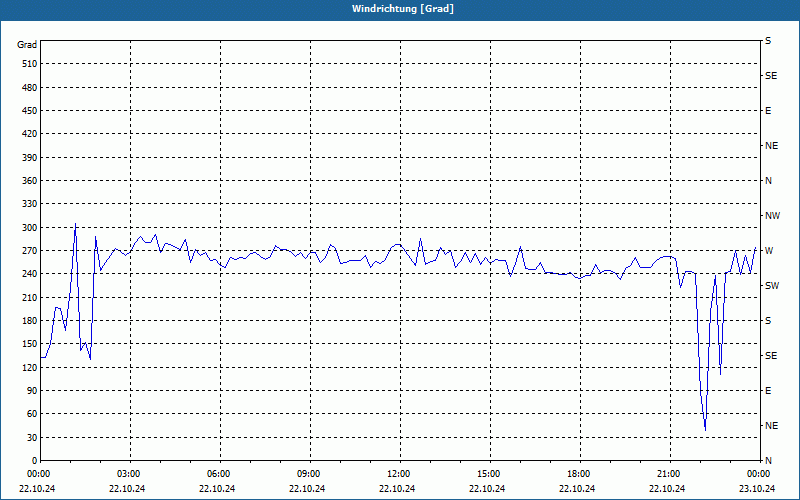Click "22.10.24" date under 21:00

pyautogui.click(x=667, y=488)
